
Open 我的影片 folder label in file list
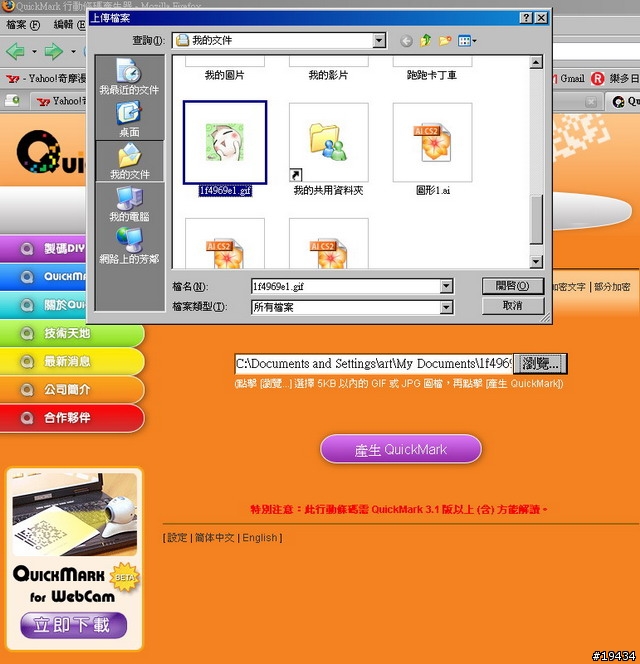click(328, 75)
